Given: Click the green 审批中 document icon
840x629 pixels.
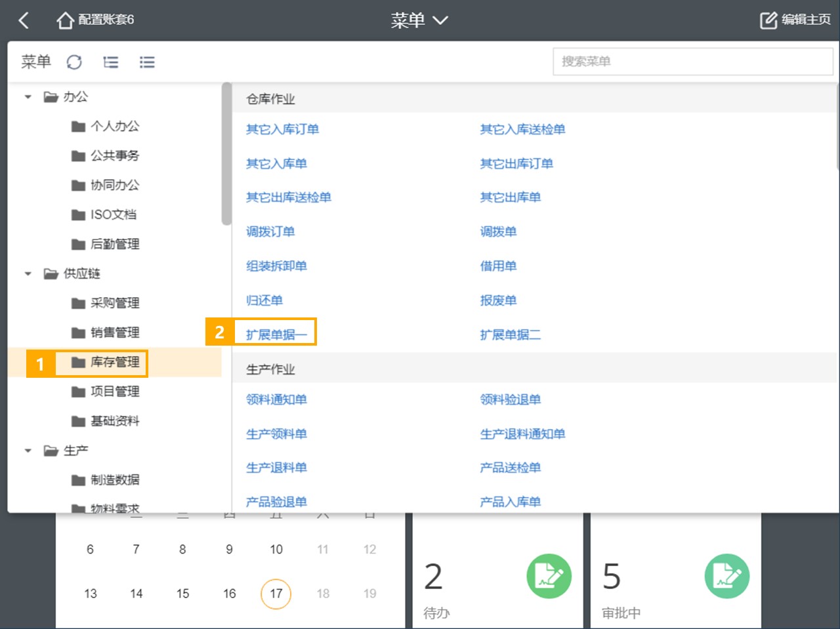Looking at the screenshot, I should pyautogui.click(x=727, y=577).
